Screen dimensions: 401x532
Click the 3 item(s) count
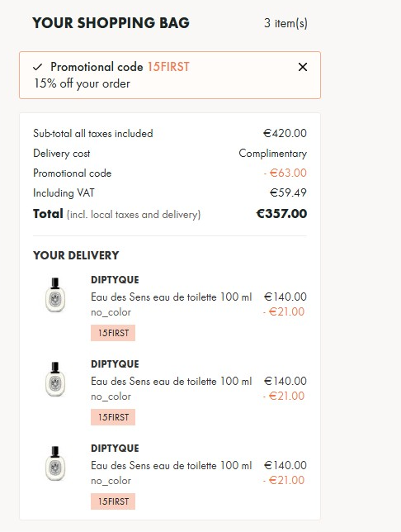285,23
